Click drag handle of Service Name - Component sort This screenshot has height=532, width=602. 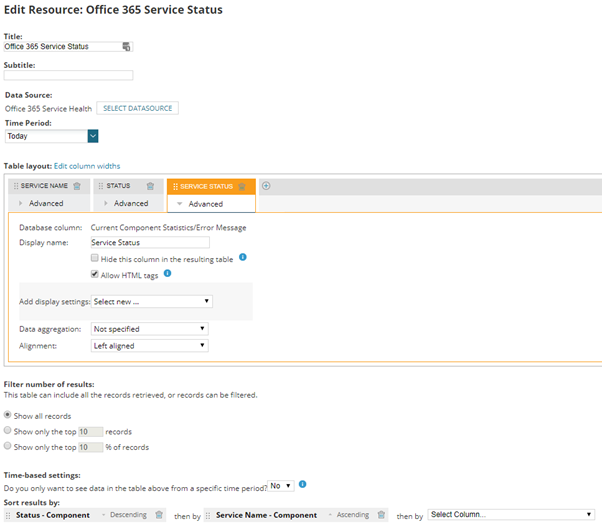(208, 515)
